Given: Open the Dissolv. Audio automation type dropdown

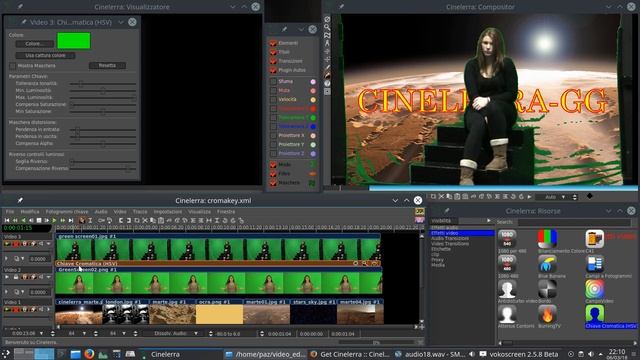Looking at the screenshot, I should [x=196, y=333].
